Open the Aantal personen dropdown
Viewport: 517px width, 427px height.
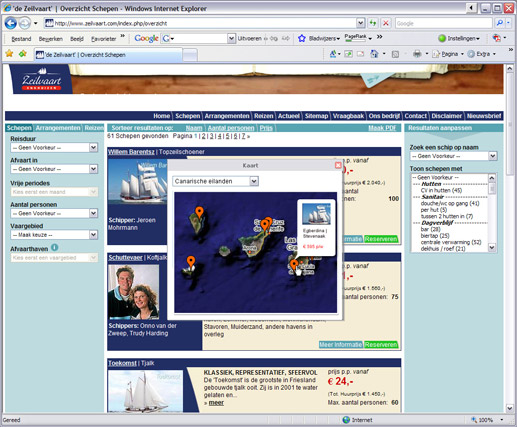pos(54,213)
